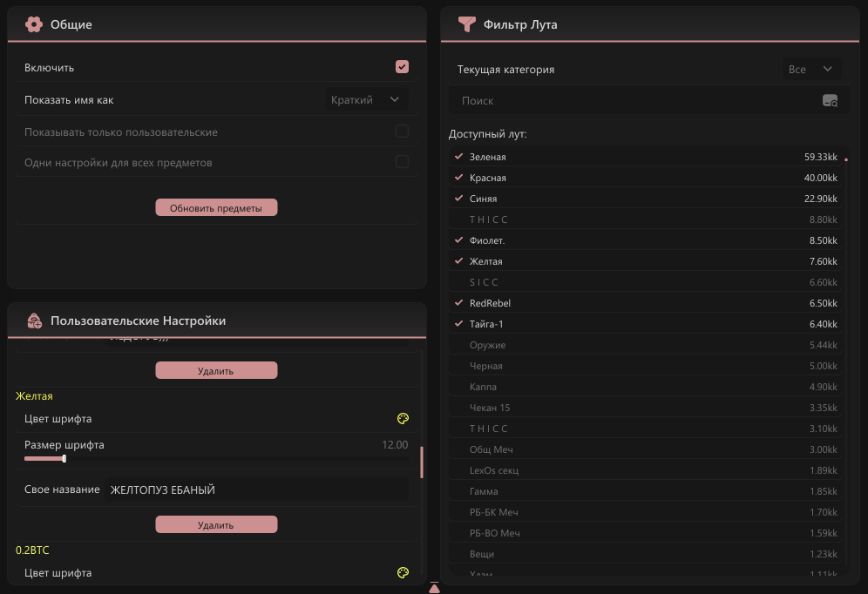Click Удалить button above Желтая section

tap(216, 370)
